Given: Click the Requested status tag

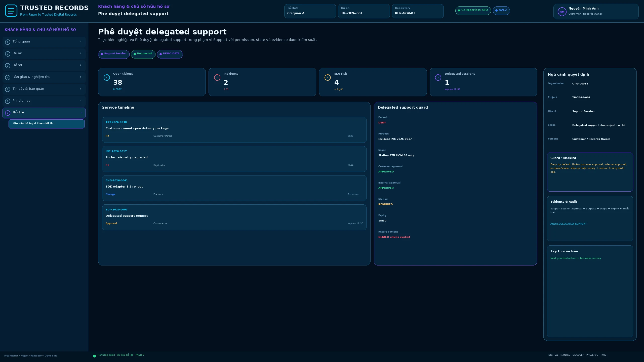Looking at the screenshot, I should click(143, 54).
